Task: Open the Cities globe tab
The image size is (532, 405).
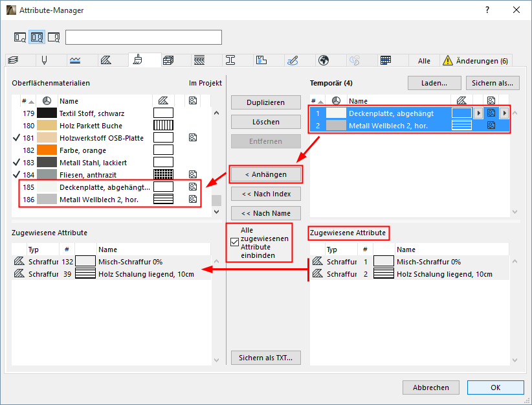Action: 324,60
